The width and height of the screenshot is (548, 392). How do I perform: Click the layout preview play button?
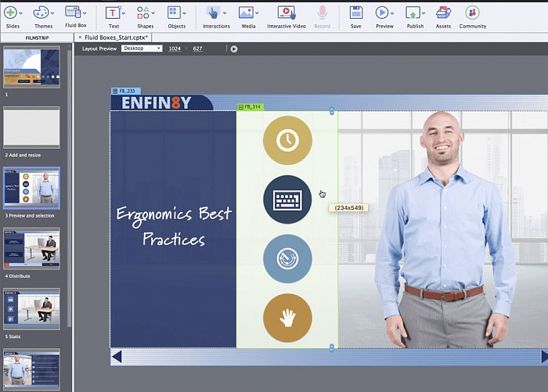pos(233,49)
